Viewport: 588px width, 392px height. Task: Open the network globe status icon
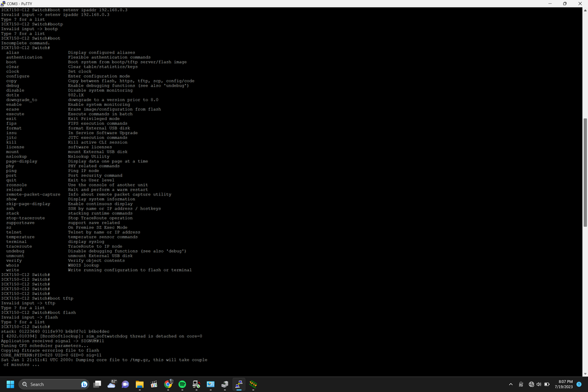[531, 384]
